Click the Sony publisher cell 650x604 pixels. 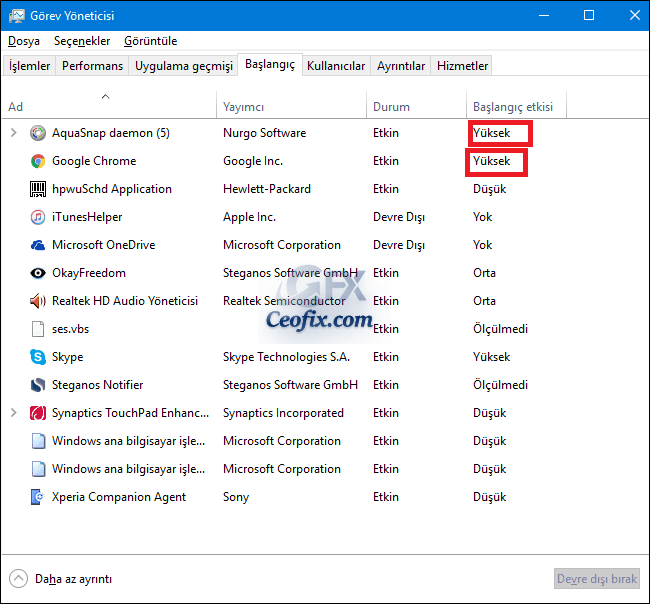[x=236, y=497]
